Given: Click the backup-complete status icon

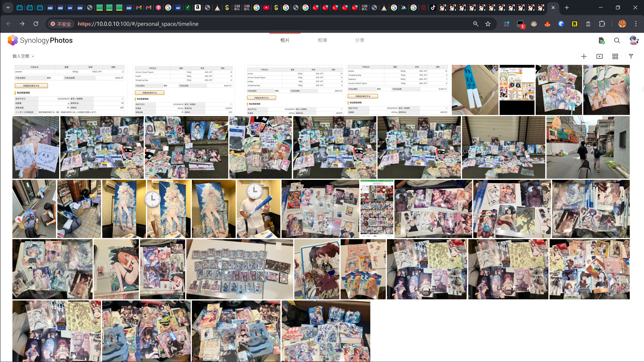Looking at the screenshot, I should click(602, 40).
